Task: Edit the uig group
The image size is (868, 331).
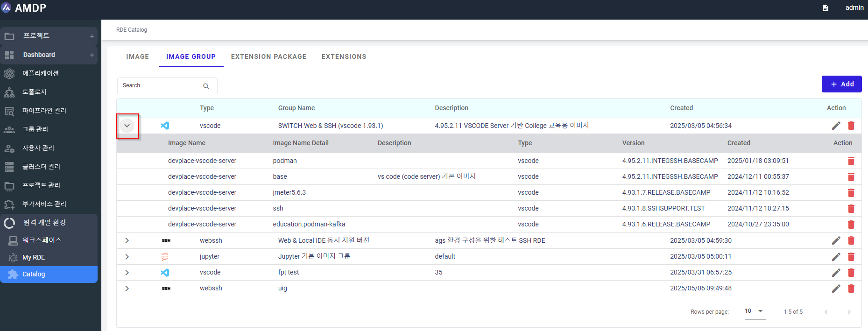Action: click(836, 289)
